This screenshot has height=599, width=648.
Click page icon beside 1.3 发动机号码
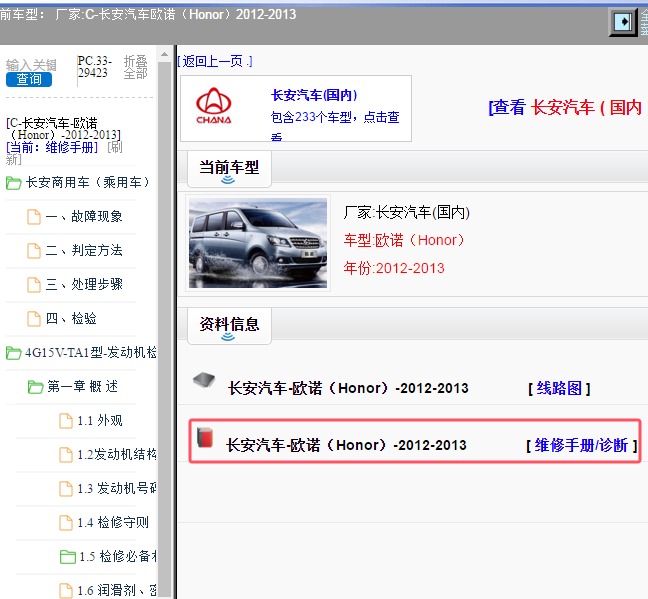click(x=66, y=489)
